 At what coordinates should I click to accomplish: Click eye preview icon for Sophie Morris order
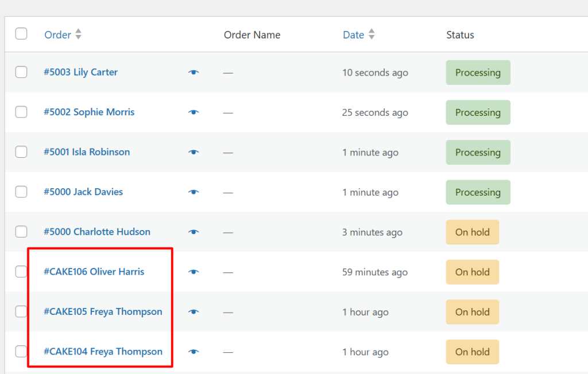194,112
